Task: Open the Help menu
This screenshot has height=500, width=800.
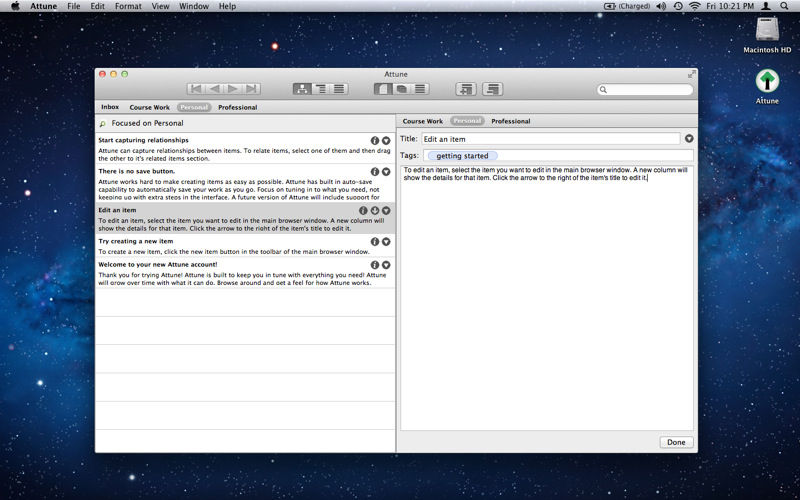Action: click(x=227, y=6)
